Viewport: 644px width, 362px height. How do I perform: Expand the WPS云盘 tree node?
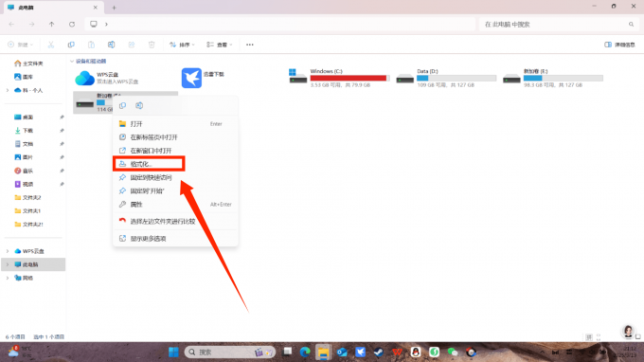(7, 251)
